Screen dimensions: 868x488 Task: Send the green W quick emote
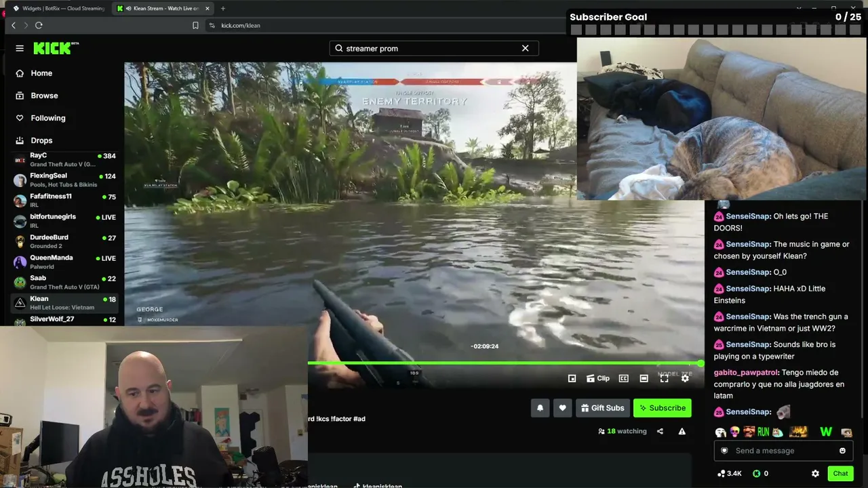click(x=825, y=432)
